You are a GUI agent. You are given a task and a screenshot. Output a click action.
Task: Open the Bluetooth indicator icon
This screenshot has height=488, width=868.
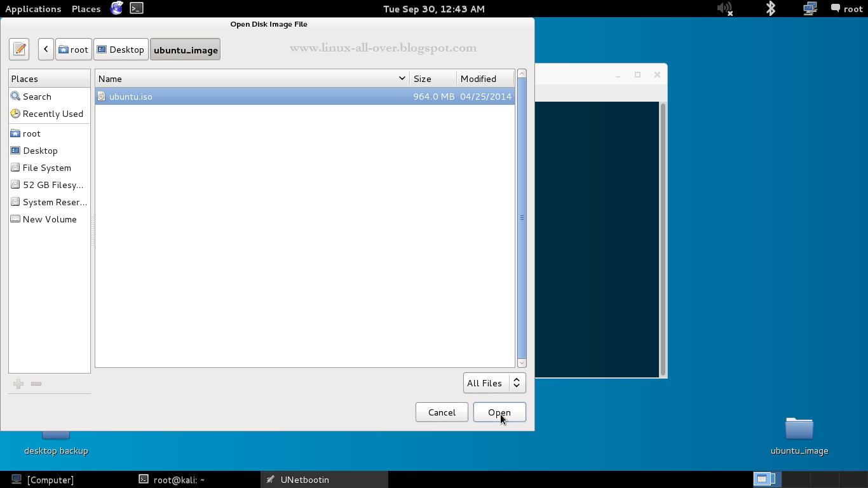tap(771, 8)
